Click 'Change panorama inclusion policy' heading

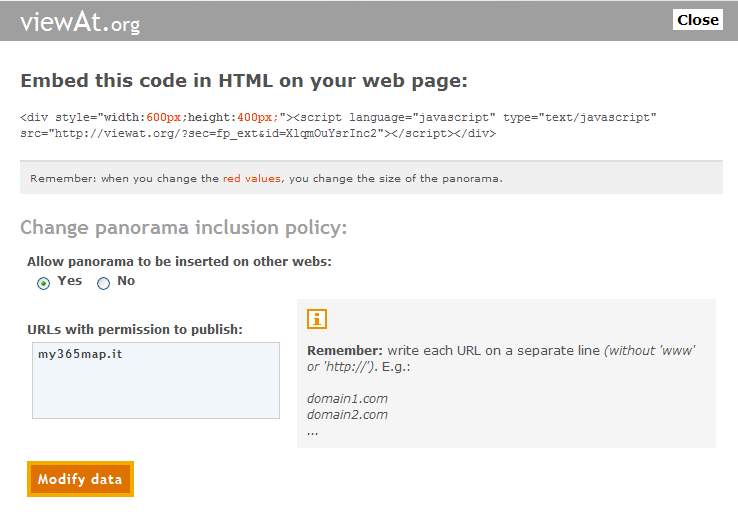point(183,228)
